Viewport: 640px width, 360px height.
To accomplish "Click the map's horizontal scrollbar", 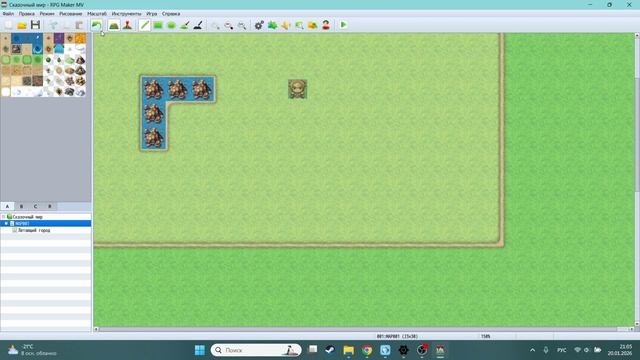I will point(363,329).
